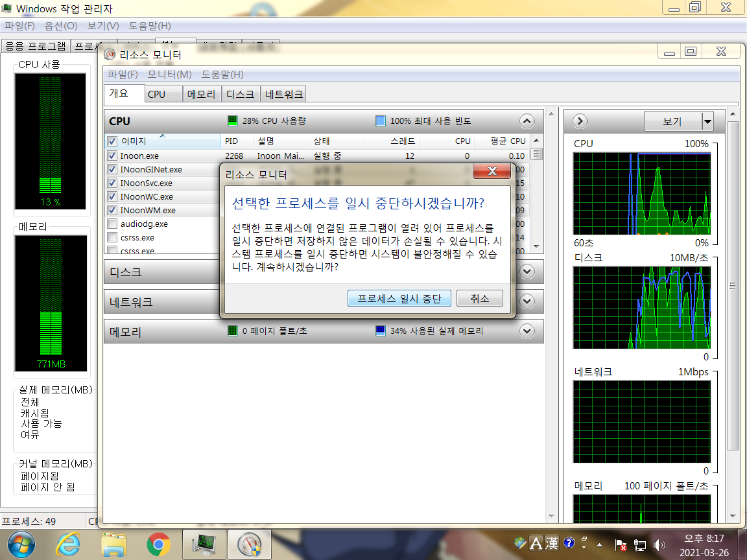Image resolution: width=747 pixels, height=560 pixels.
Task: Confirm with the 프로세스 일시 중단 button
Action: (x=399, y=299)
